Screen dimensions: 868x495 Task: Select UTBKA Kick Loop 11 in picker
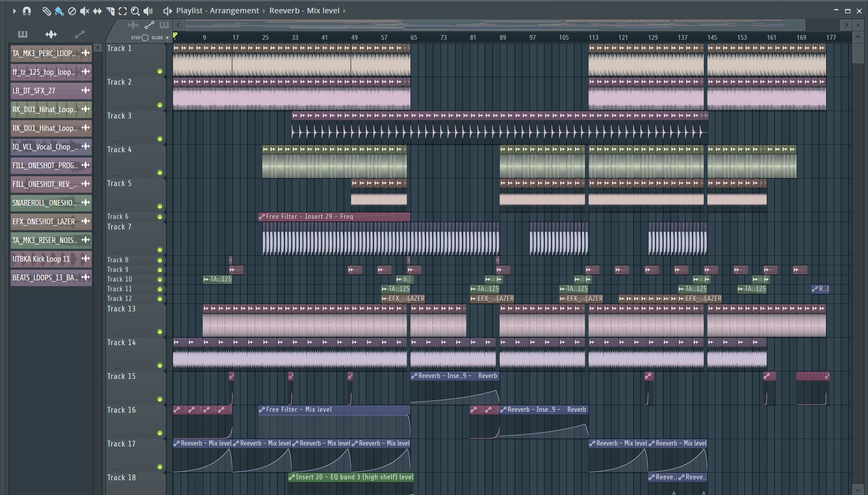pos(51,259)
